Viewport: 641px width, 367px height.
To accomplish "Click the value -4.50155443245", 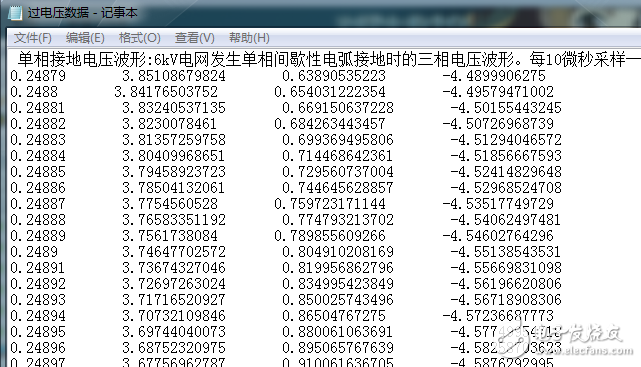I will pyautogui.click(x=506, y=108).
